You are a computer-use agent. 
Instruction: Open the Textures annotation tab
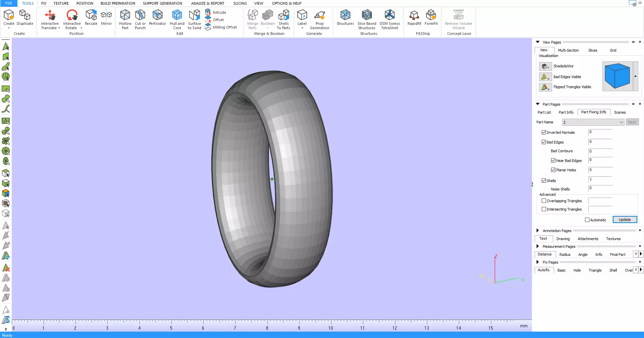613,239
